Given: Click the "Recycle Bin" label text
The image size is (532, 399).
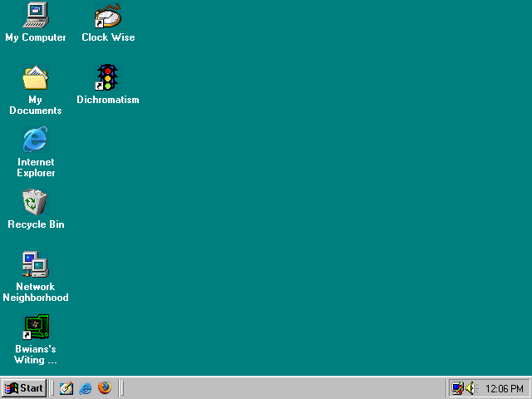Looking at the screenshot, I should point(36,224).
